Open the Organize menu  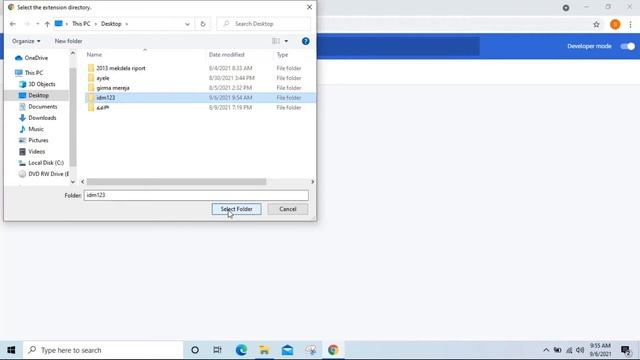26,41
